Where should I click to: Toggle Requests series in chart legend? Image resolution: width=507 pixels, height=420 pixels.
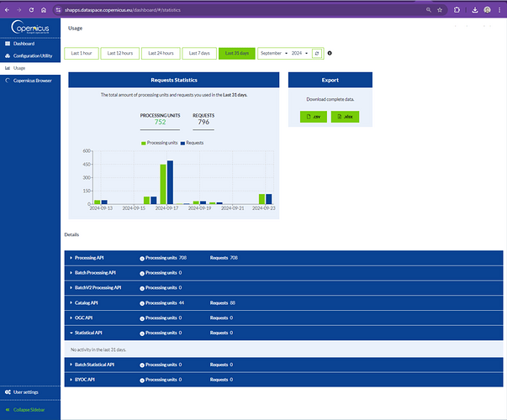[195, 144]
